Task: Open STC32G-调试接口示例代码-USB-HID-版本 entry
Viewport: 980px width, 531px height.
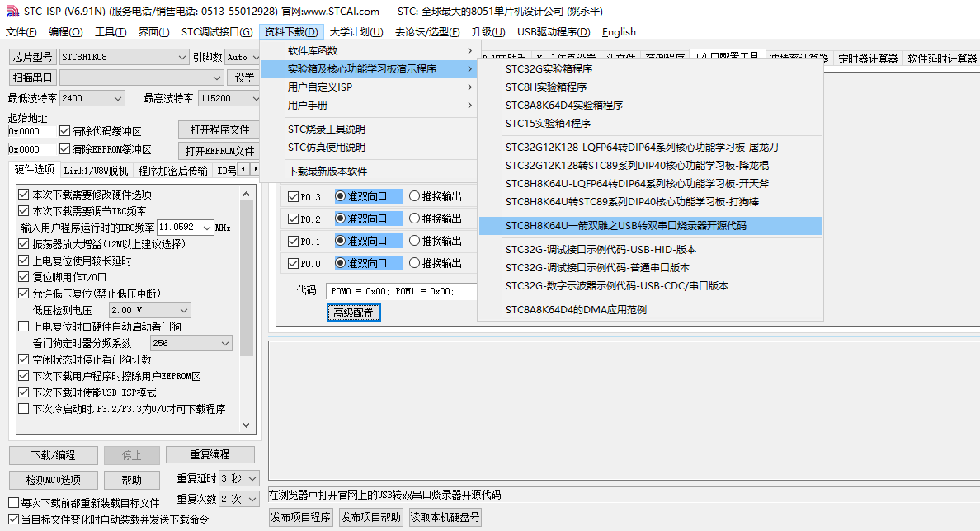Action: 650,249
